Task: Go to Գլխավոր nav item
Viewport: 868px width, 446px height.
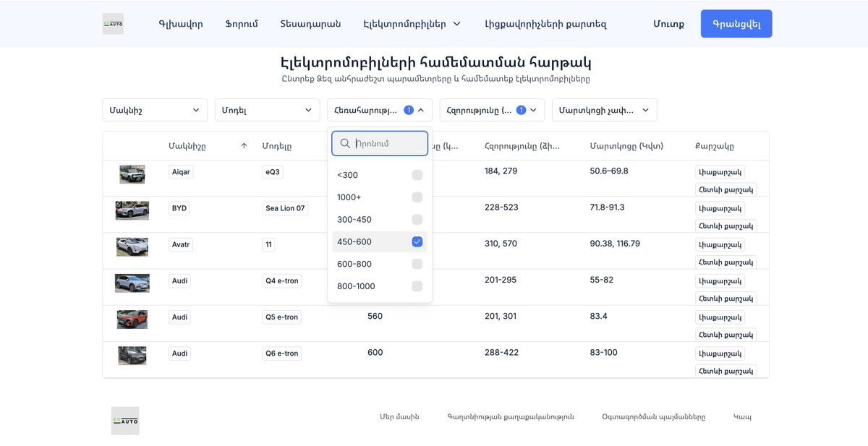Action: pos(181,24)
